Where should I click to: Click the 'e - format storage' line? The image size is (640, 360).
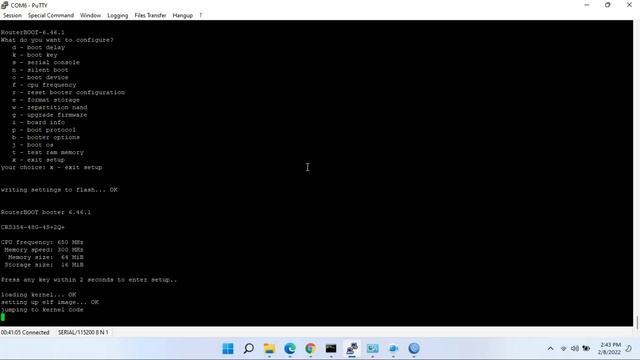[x=46, y=100]
